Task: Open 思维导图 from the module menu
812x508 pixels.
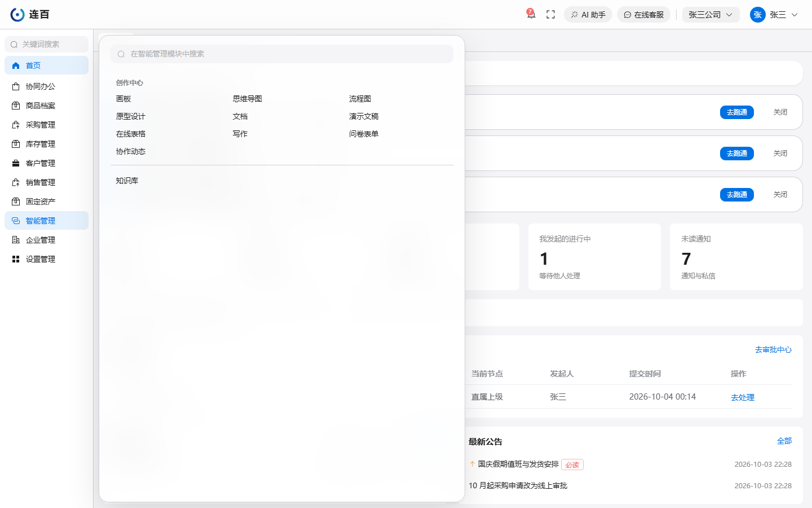Action: [x=248, y=99]
